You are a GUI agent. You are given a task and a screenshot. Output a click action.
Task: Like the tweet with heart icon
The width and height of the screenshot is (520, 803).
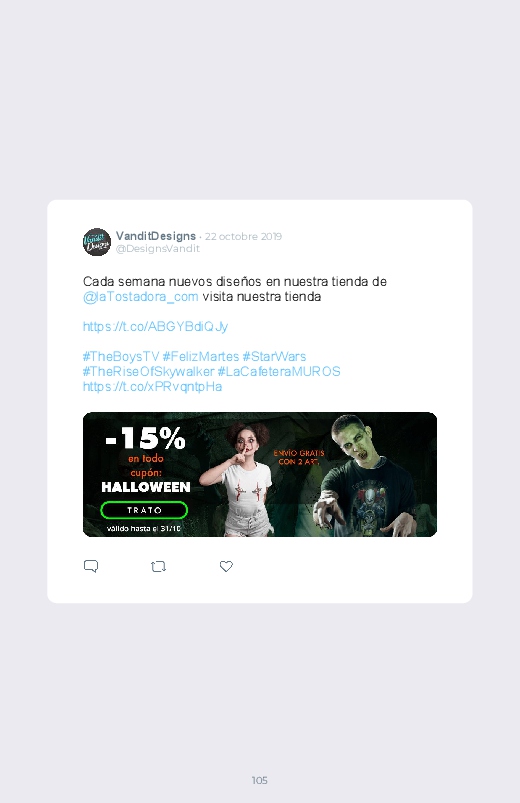click(x=226, y=566)
